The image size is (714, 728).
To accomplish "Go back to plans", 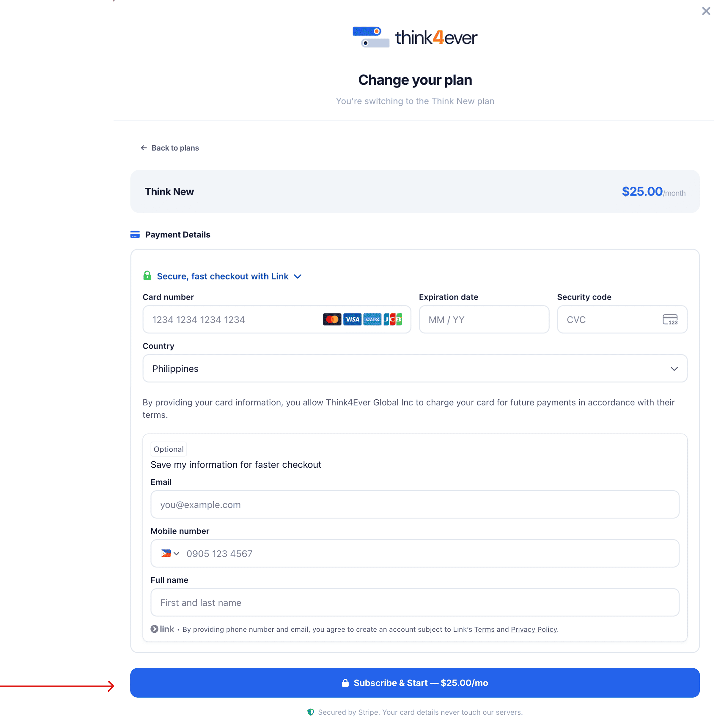I will (170, 148).
